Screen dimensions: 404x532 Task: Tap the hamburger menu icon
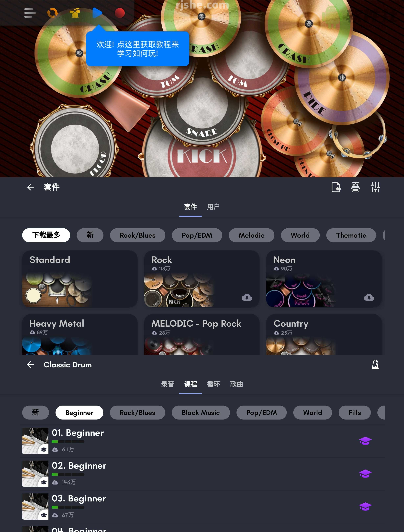point(29,13)
